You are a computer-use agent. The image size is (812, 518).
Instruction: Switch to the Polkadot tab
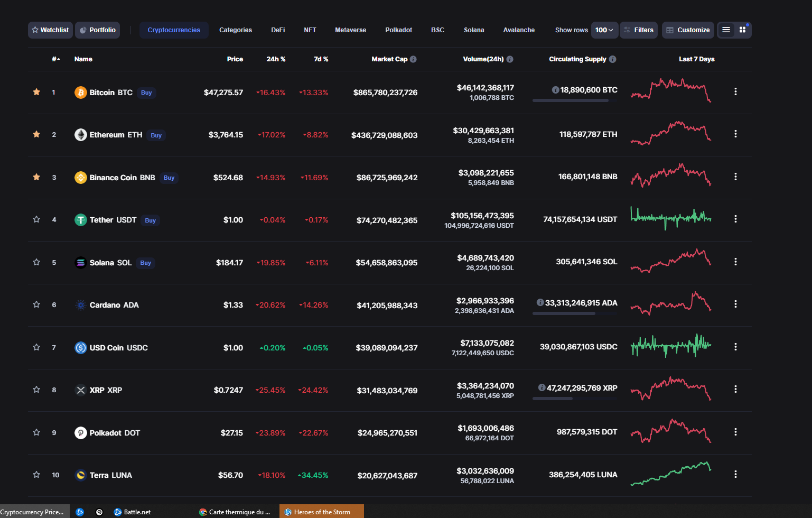(x=398, y=30)
